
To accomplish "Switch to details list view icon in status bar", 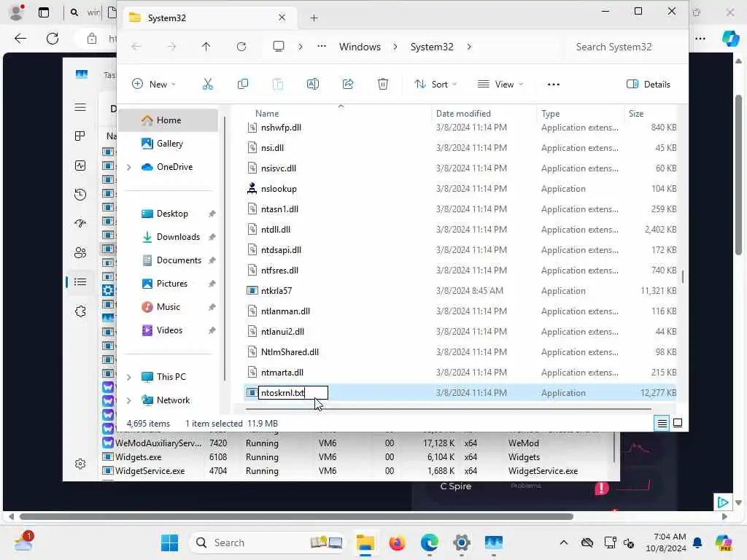I will pos(662,423).
